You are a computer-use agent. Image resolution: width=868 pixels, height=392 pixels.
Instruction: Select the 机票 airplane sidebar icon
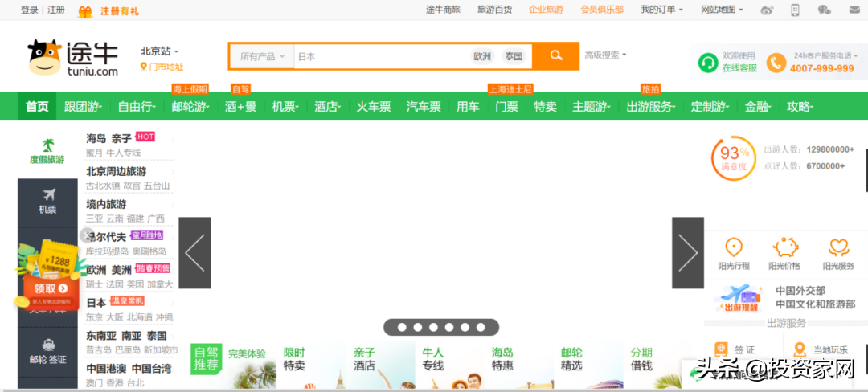pos(49,195)
